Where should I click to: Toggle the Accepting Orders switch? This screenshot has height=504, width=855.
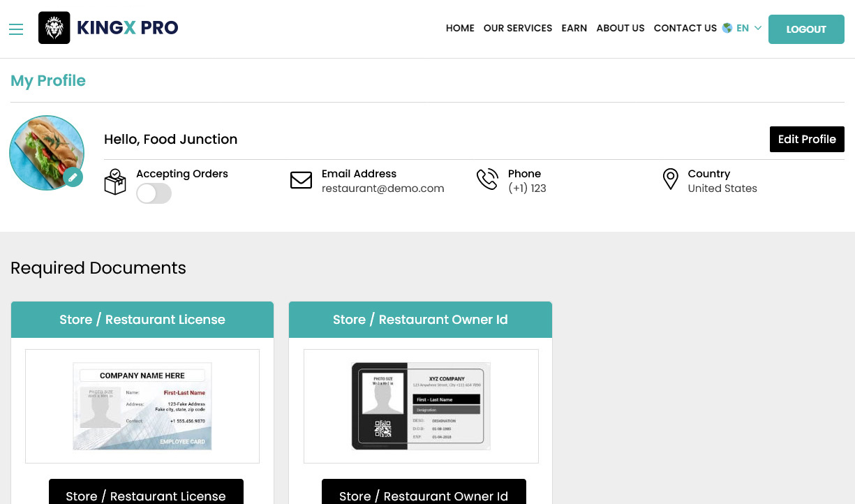[x=154, y=193]
